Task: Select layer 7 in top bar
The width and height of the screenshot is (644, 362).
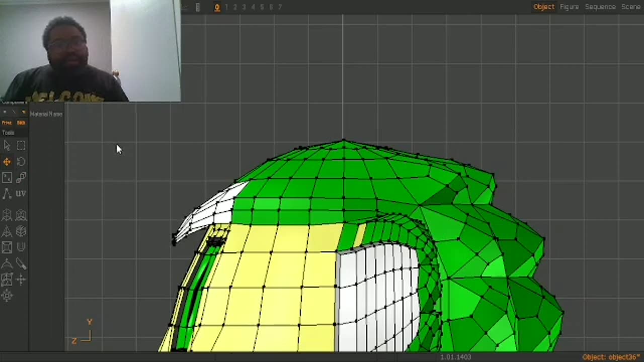Action: pos(280,7)
